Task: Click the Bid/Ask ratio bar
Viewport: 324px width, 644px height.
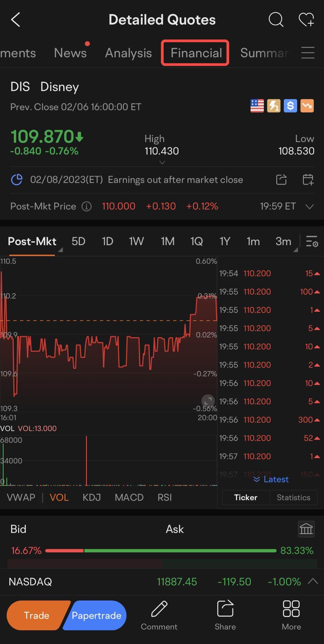Action: [x=160, y=551]
